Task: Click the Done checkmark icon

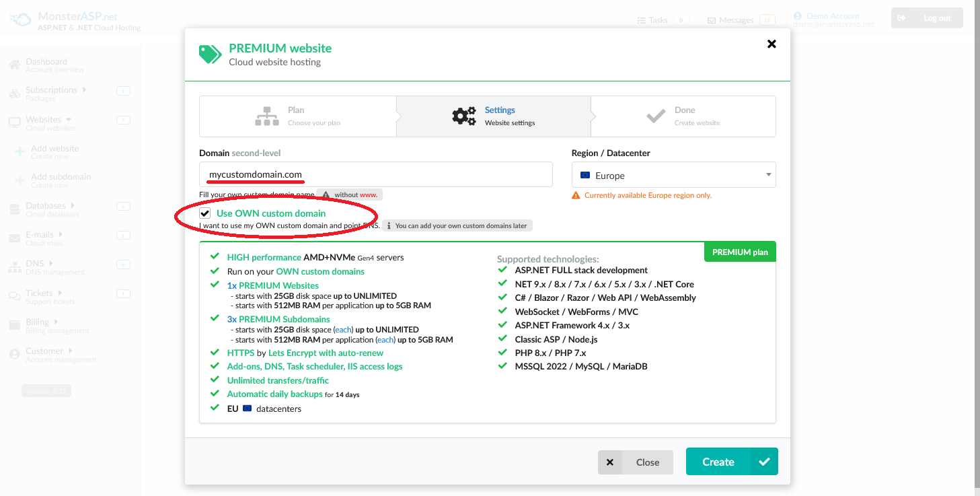Action: (x=656, y=116)
